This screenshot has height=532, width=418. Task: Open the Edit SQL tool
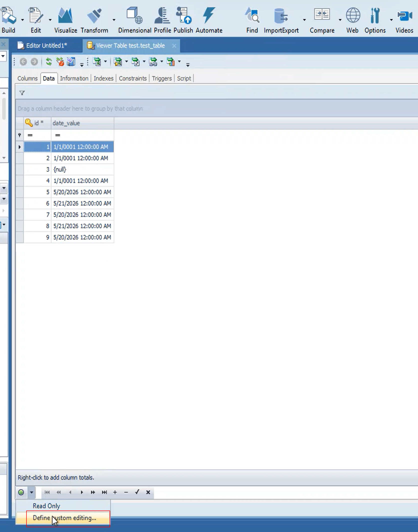point(36,20)
